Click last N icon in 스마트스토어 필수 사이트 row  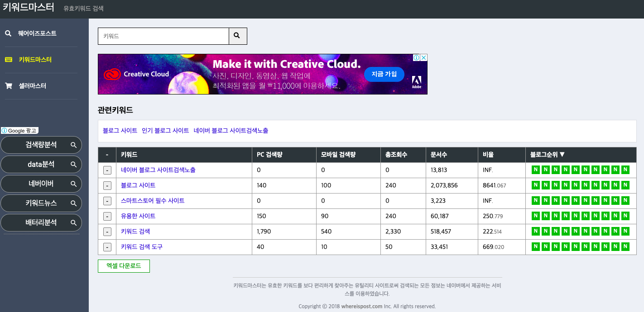pyautogui.click(x=625, y=201)
